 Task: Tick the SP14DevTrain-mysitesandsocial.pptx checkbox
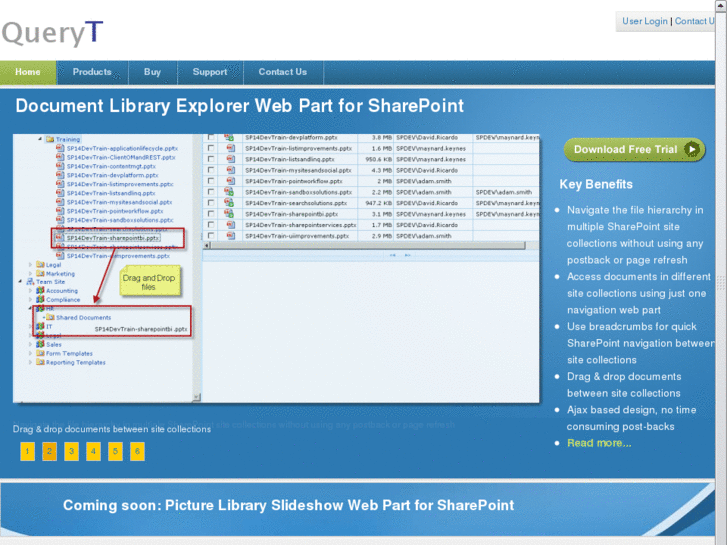click(211, 170)
